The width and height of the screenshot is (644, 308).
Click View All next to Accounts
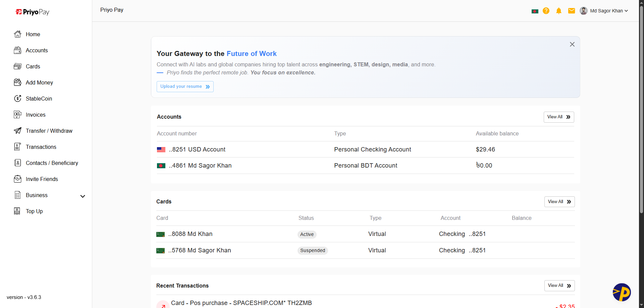[x=558, y=117]
